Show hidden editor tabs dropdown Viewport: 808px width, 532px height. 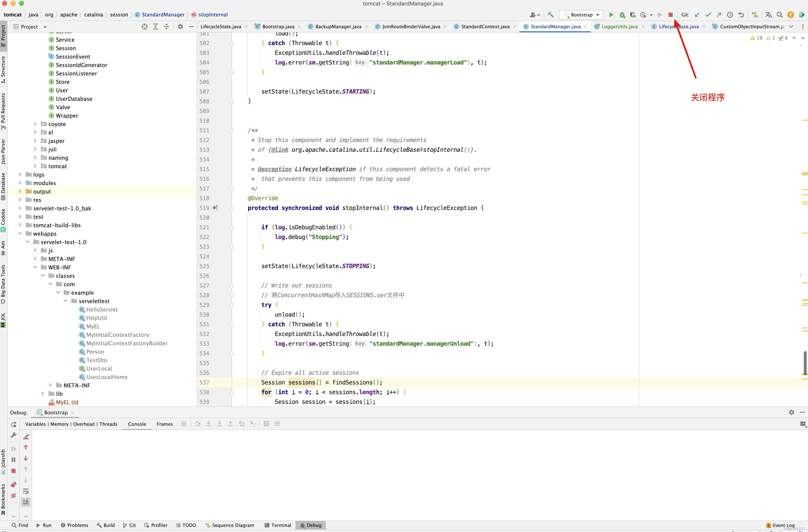point(791,27)
